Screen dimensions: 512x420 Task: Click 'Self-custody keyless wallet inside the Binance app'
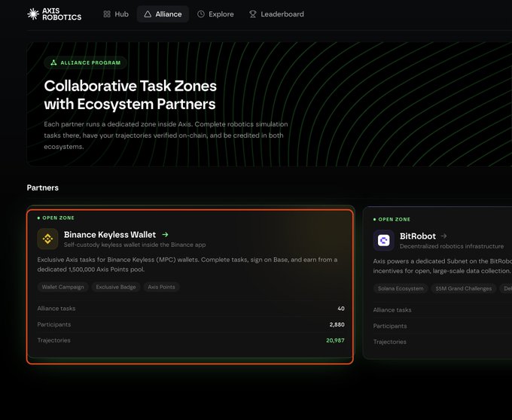(135, 245)
